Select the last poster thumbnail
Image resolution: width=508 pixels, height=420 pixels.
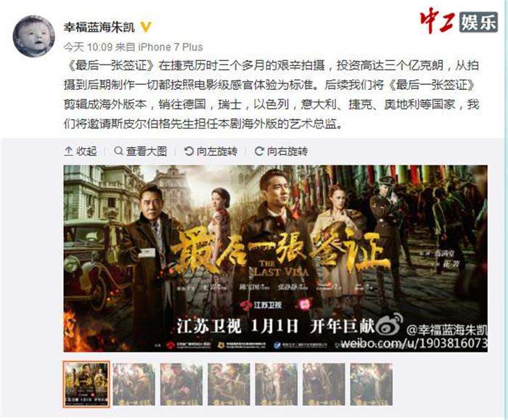[372, 384]
